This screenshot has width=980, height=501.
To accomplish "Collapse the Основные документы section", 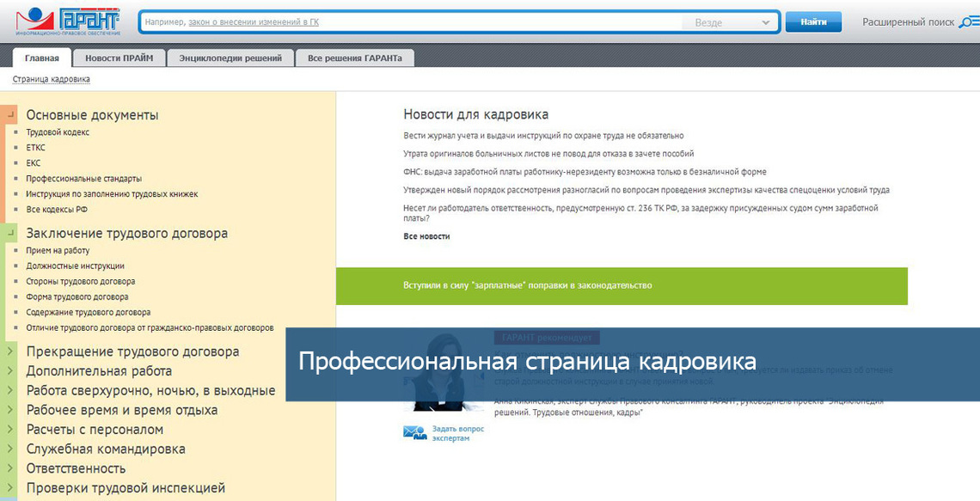I will tap(10, 115).
